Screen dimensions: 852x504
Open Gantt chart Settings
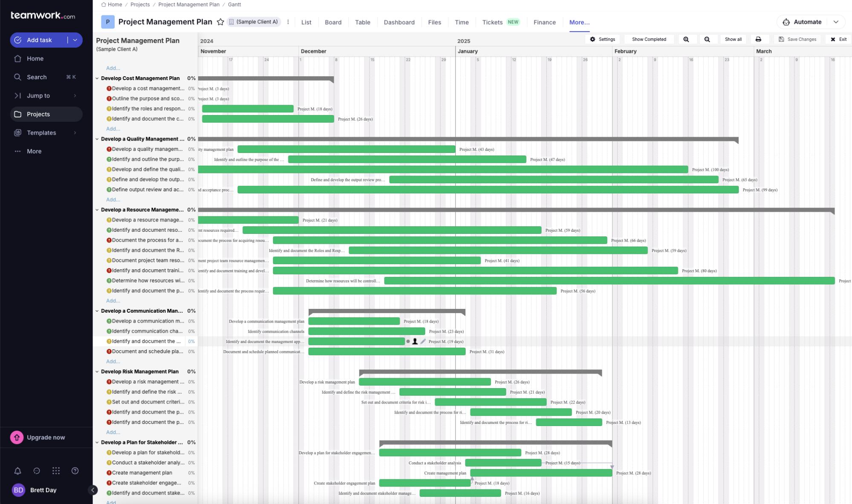coord(603,39)
